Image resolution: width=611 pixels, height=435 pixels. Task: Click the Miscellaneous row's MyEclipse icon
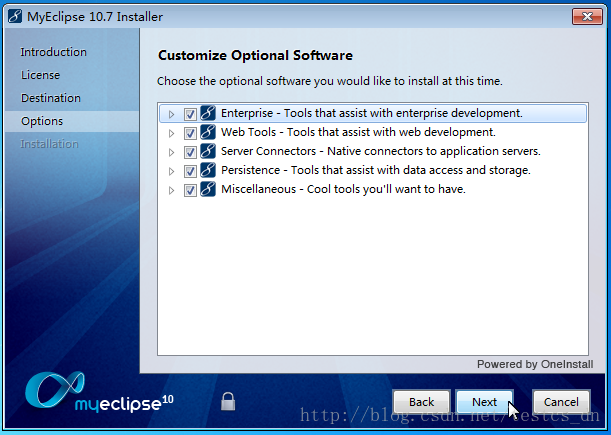click(208, 190)
